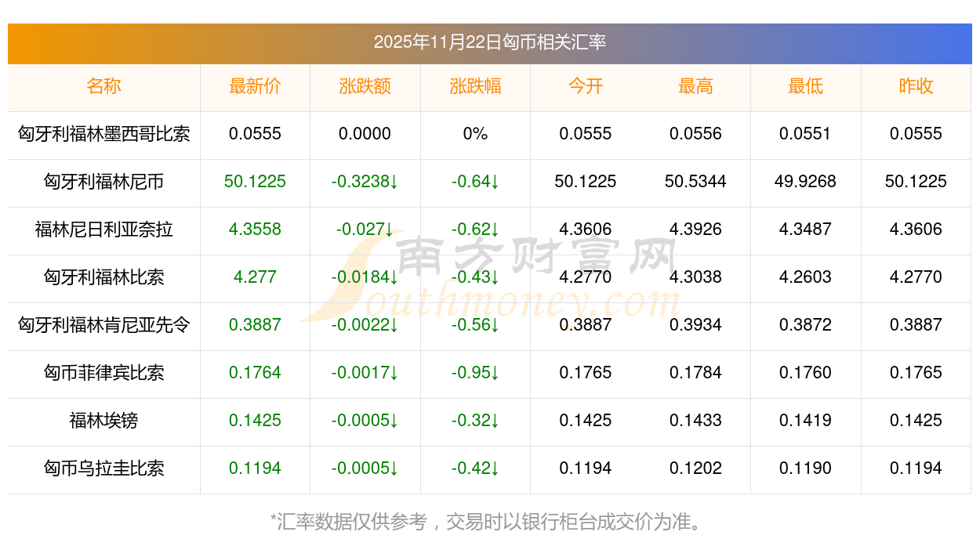Click row name 福林尼日利亚奈拉
Image resolution: width=980 pixels, height=546 pixels.
(104, 230)
